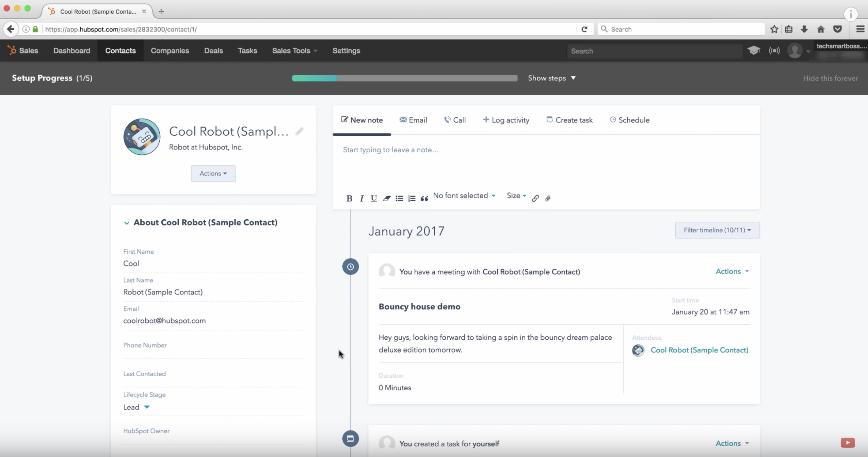868x457 pixels.
Task: Open the Companies menu item
Action: pyautogui.click(x=170, y=51)
